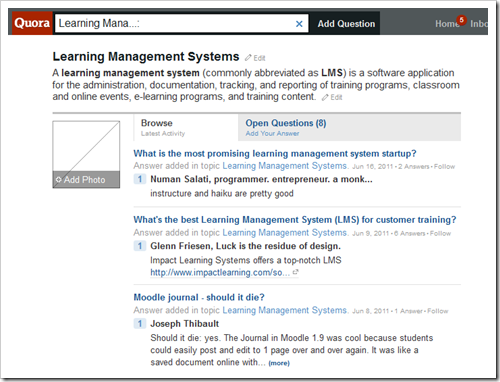
Task: Follow the startup question
Action: [444, 166]
